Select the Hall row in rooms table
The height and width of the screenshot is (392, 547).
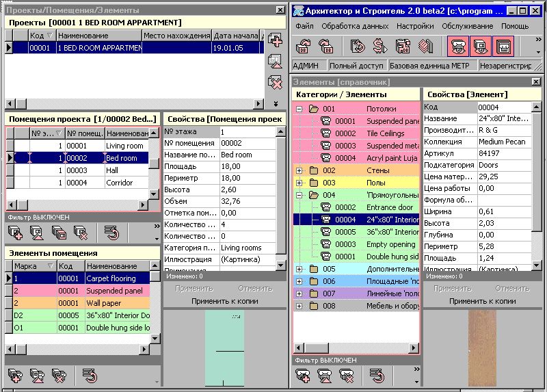click(124, 170)
